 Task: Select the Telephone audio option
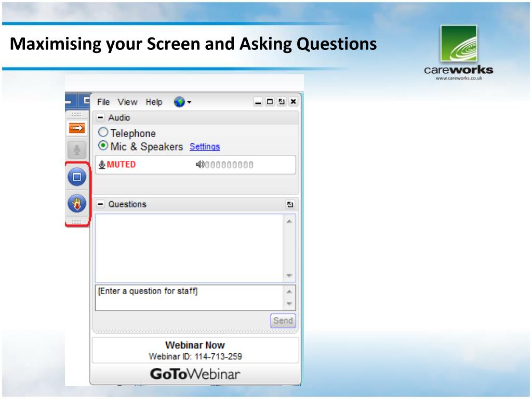pyautogui.click(x=103, y=132)
